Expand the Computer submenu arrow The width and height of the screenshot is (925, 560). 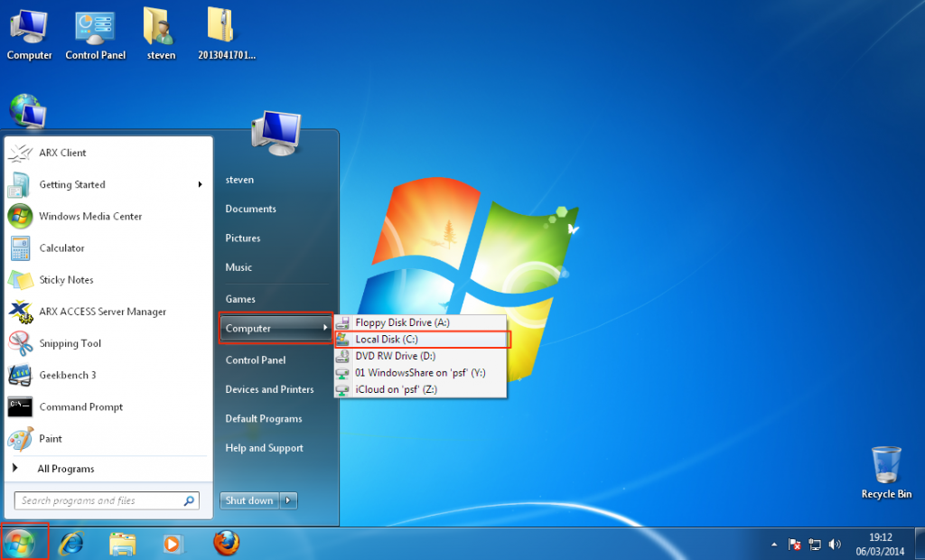pyautogui.click(x=325, y=328)
